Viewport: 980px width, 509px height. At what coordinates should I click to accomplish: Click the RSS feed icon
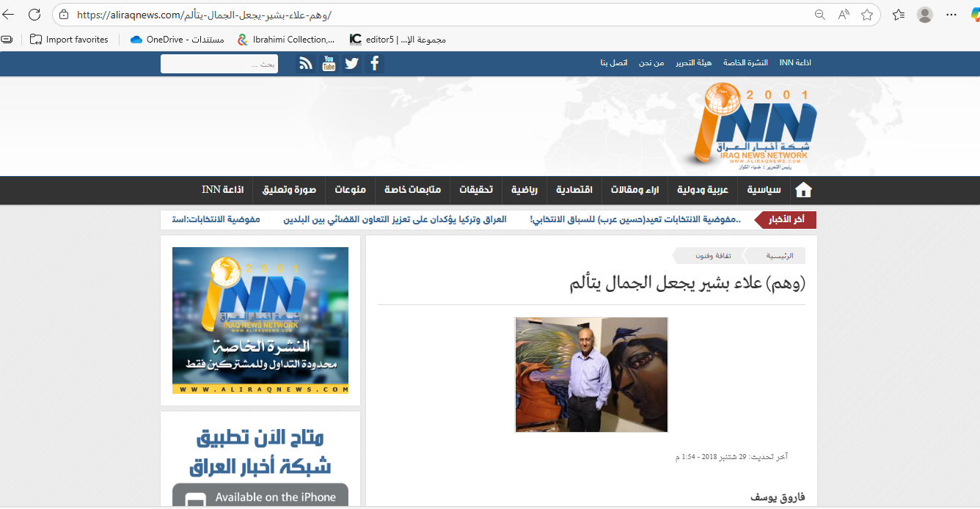(x=306, y=64)
